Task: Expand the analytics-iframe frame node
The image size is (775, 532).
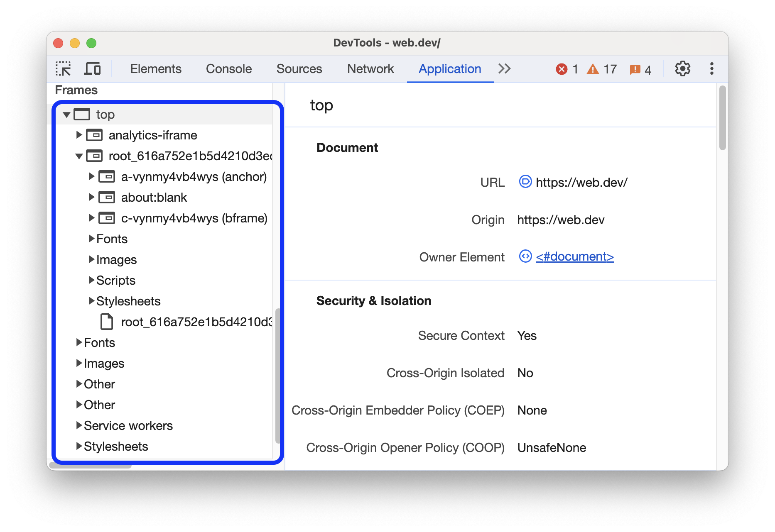Action: coord(78,135)
